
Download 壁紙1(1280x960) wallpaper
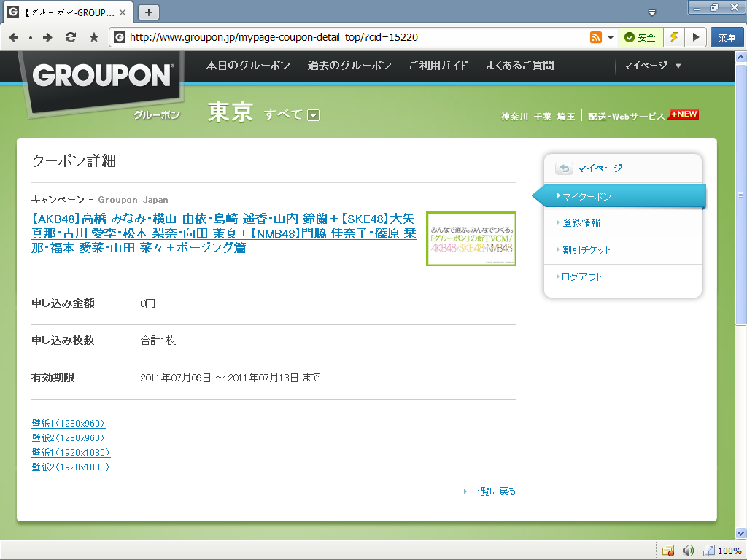pos(68,424)
